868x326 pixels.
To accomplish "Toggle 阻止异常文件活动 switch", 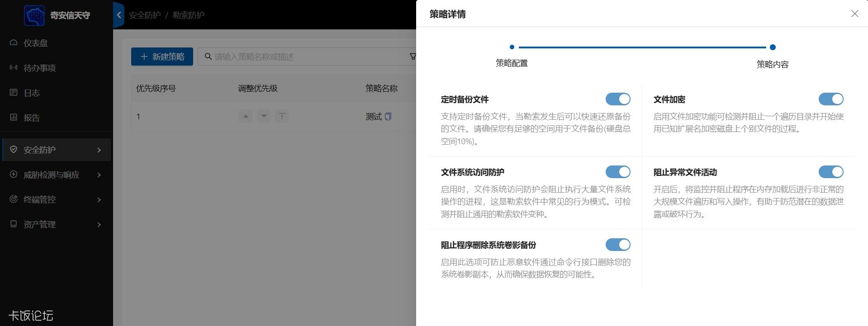I will pyautogui.click(x=831, y=172).
